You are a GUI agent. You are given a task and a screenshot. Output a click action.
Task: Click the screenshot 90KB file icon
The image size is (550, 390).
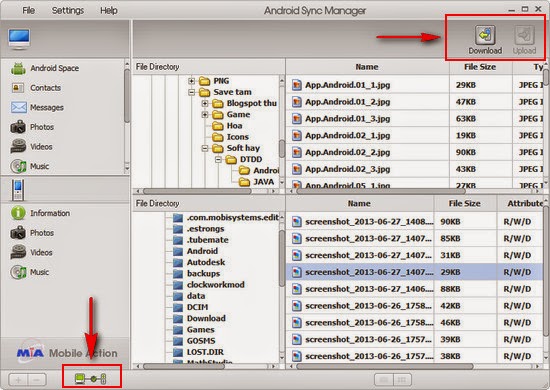297,222
